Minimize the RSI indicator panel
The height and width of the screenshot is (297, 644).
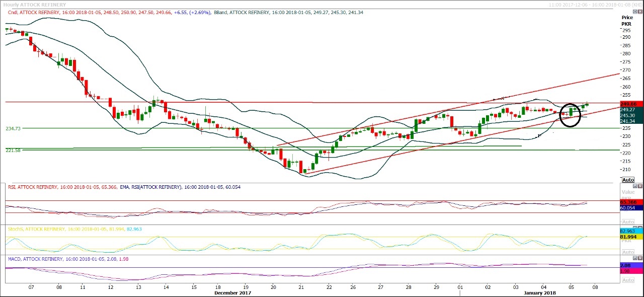pos(635,186)
